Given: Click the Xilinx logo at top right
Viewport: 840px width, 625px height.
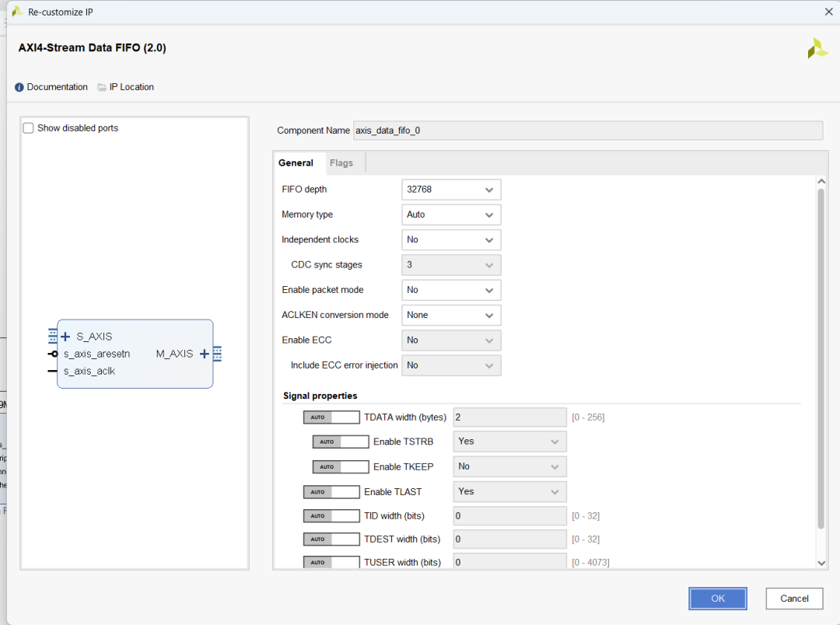Looking at the screenshot, I should [x=817, y=48].
